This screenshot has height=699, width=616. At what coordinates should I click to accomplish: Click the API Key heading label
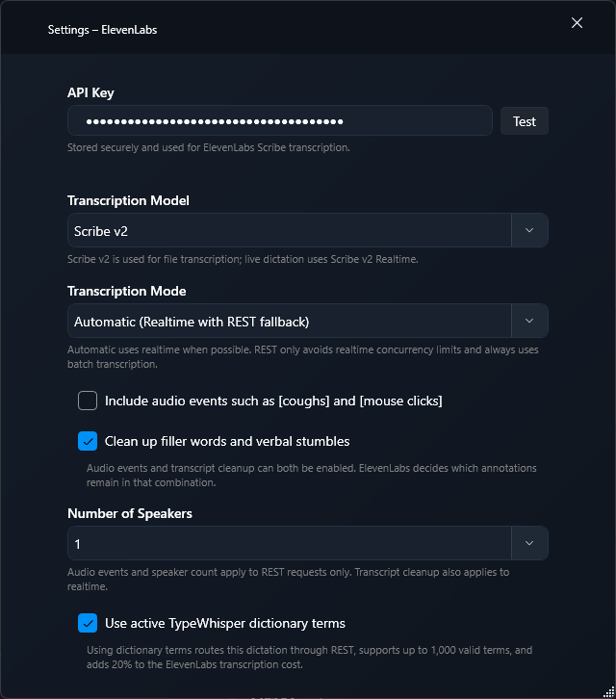tap(90, 92)
